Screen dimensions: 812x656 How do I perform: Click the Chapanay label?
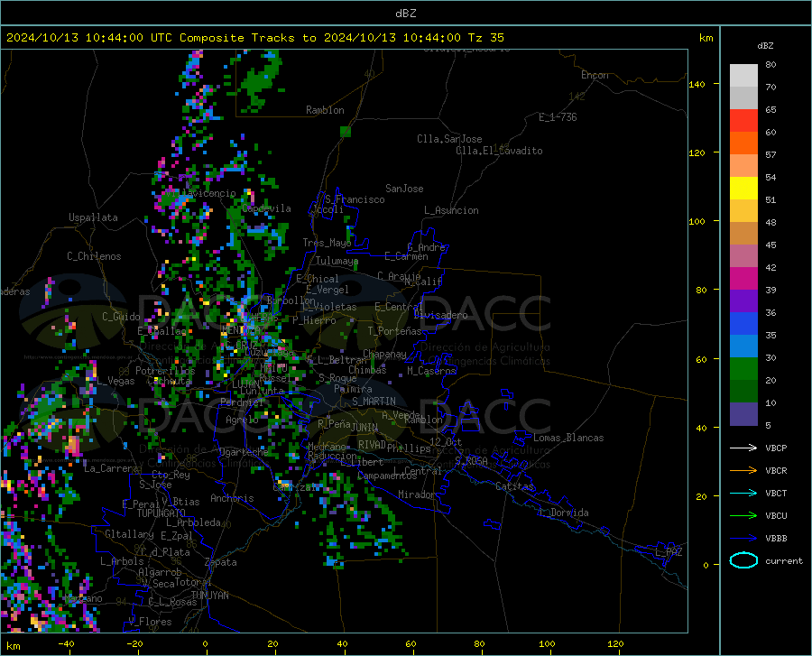384,354
